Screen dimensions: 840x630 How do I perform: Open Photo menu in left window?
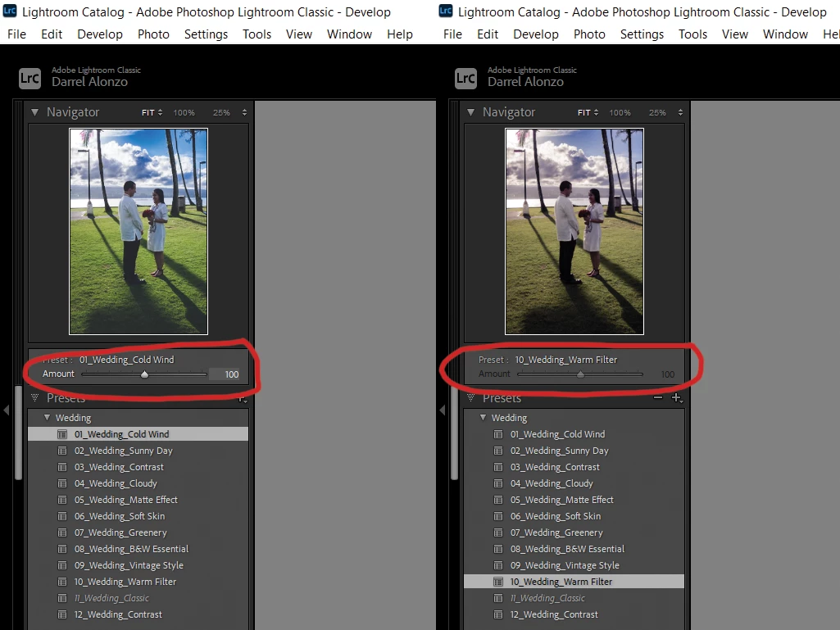(153, 34)
